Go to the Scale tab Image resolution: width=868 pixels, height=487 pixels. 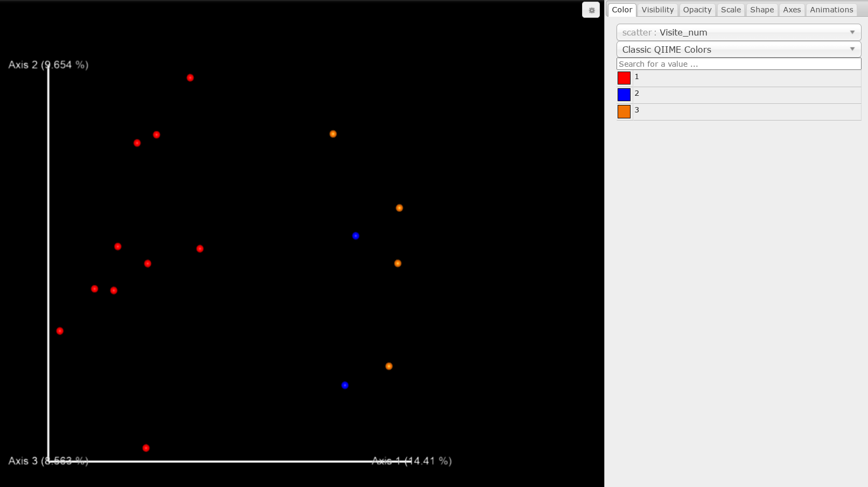[x=730, y=10]
